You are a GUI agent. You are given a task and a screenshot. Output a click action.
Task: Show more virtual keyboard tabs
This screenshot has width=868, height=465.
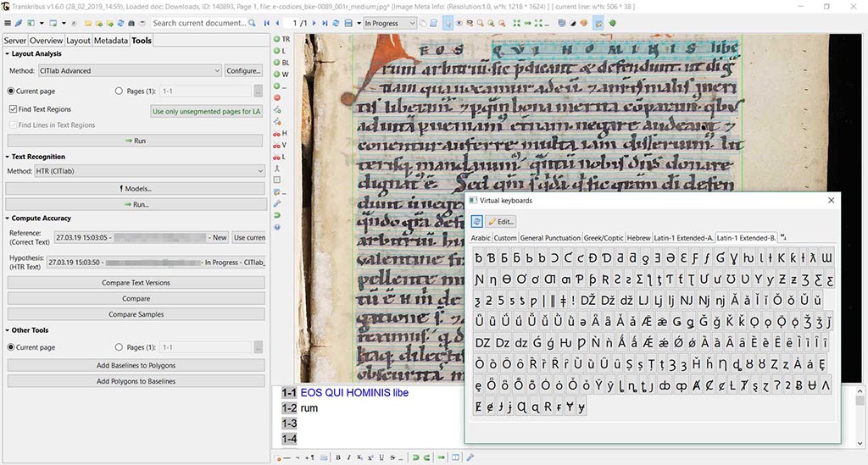click(783, 237)
